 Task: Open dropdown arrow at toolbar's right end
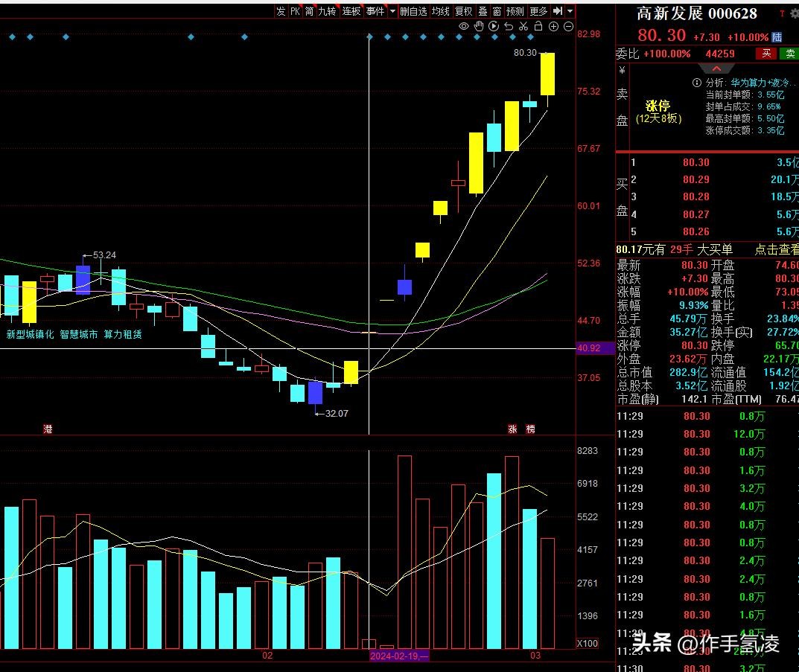pyautogui.click(x=570, y=11)
